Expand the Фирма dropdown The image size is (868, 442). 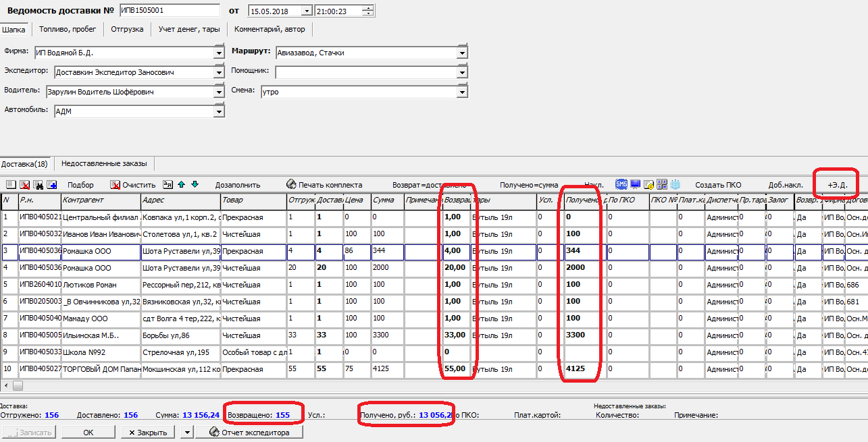219,53
